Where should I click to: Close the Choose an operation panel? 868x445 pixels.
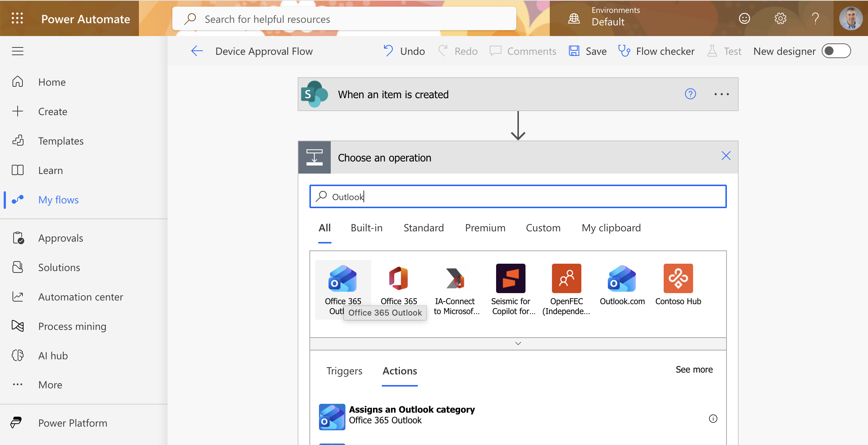pos(726,156)
